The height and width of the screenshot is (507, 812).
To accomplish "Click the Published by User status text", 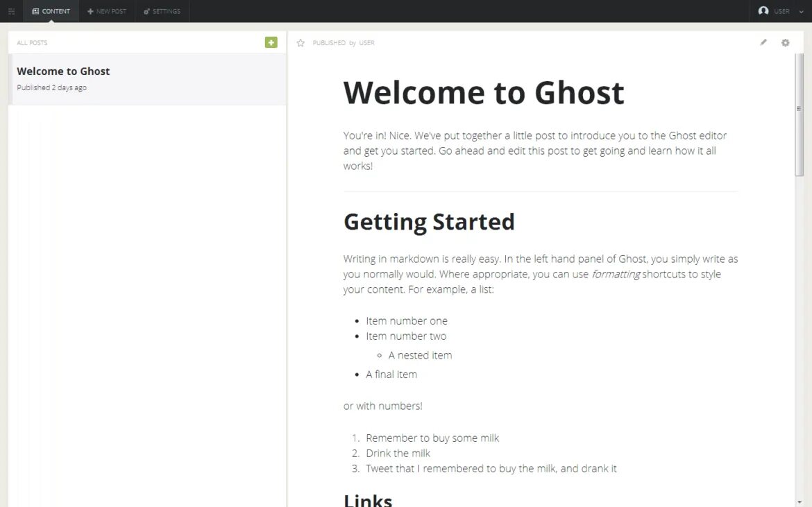I will click(344, 43).
